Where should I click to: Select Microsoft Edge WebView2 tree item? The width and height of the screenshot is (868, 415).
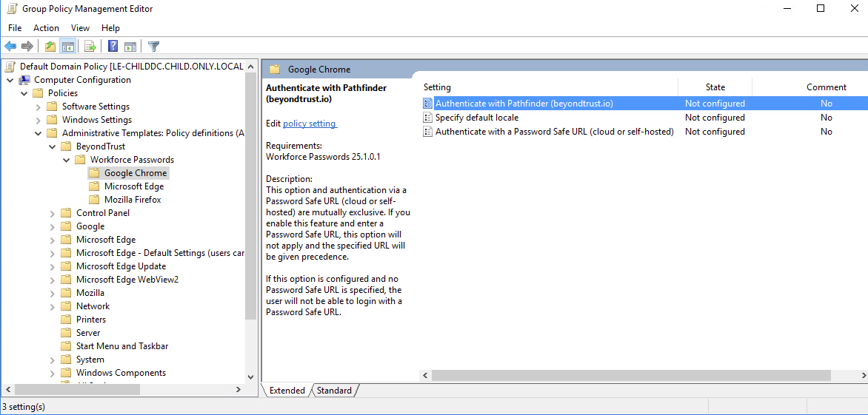127,280
